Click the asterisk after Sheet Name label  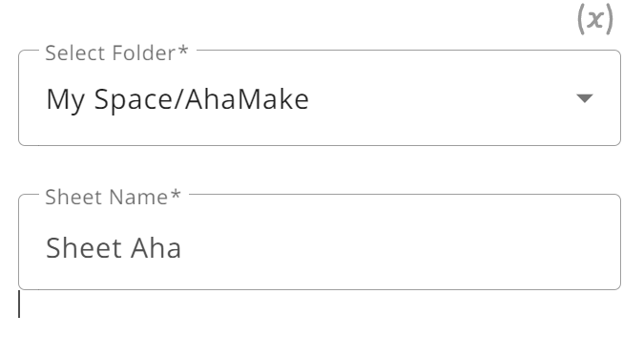176,195
